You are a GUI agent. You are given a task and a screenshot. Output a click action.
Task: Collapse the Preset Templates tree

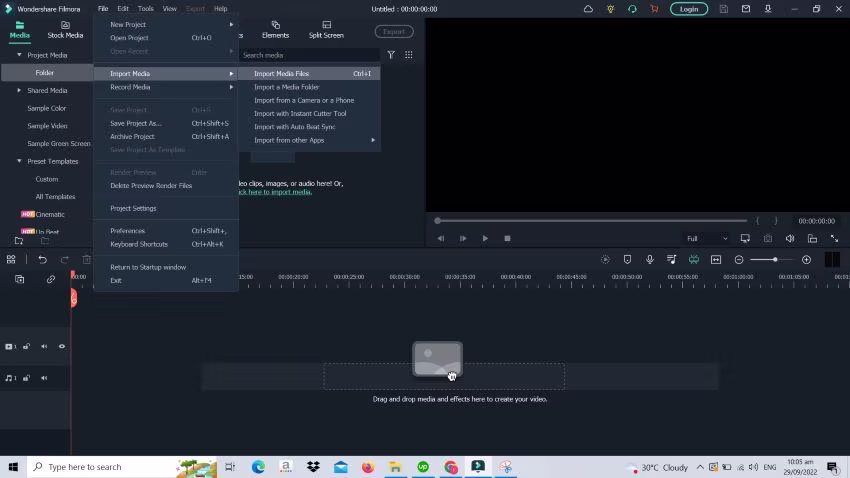(x=19, y=161)
